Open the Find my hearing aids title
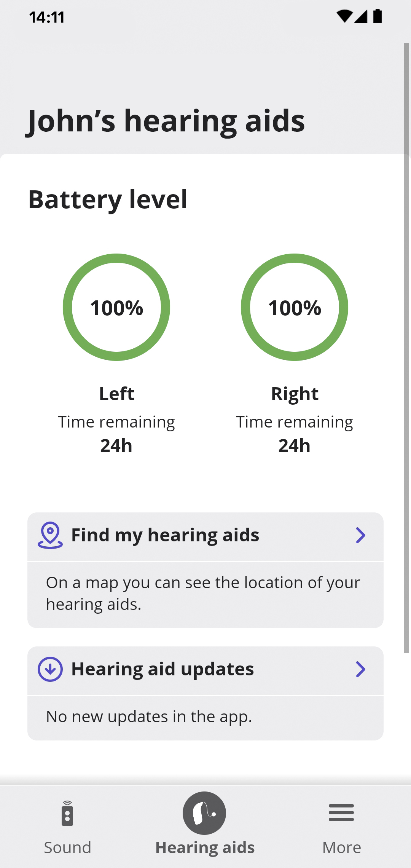 [x=165, y=535]
